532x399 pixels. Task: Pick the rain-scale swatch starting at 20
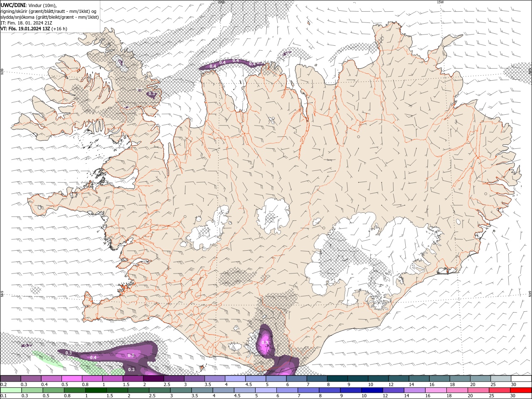[478, 390]
